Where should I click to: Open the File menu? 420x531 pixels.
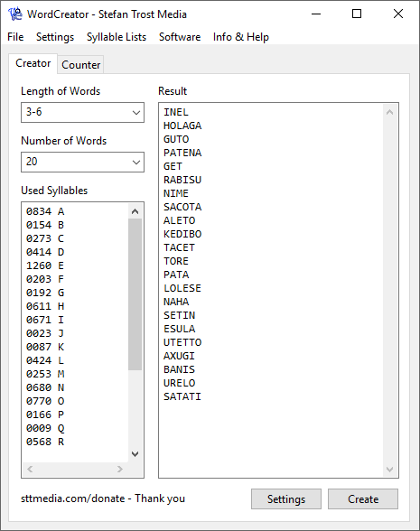pyautogui.click(x=15, y=37)
